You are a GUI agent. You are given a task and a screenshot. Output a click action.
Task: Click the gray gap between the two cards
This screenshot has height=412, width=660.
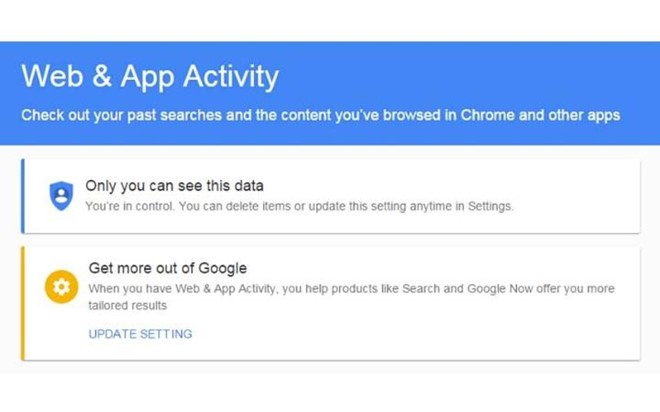[330, 240]
